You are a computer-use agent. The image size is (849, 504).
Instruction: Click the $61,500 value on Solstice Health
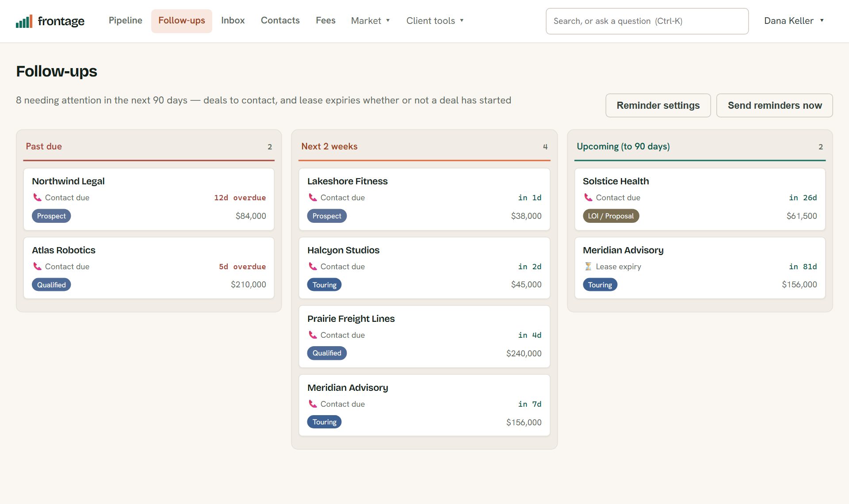[x=802, y=216]
